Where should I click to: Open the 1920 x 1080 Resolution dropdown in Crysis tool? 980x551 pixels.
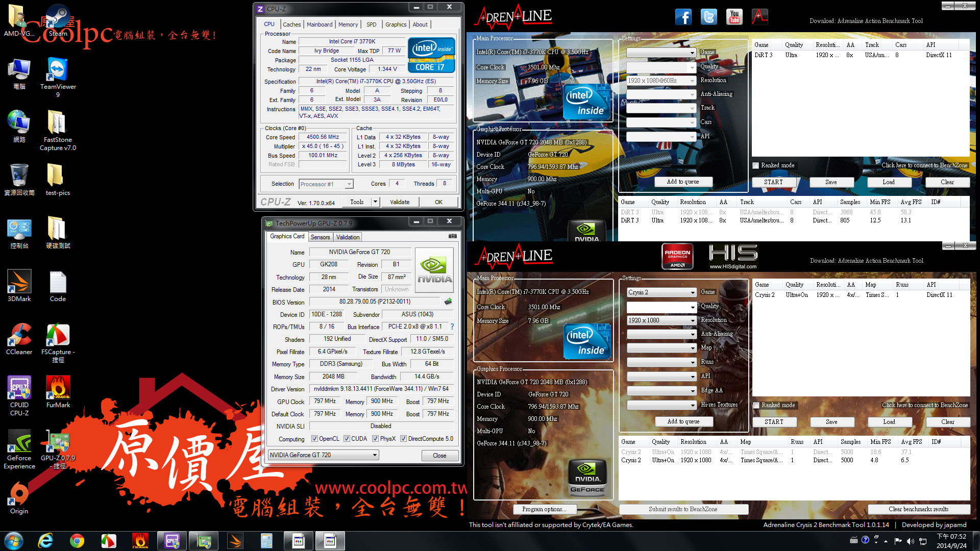point(661,320)
